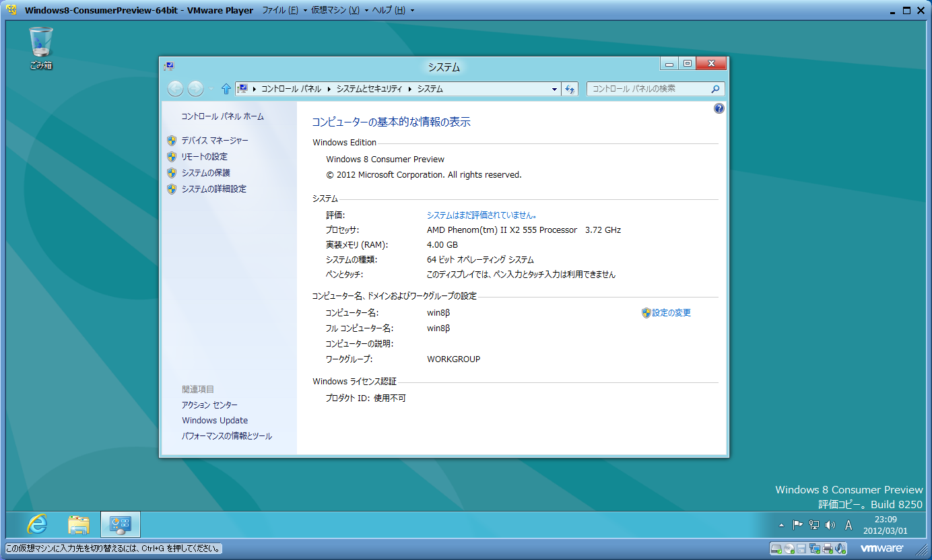Launch Internet Explorer from the taskbar
The image size is (932, 560).
point(36,524)
